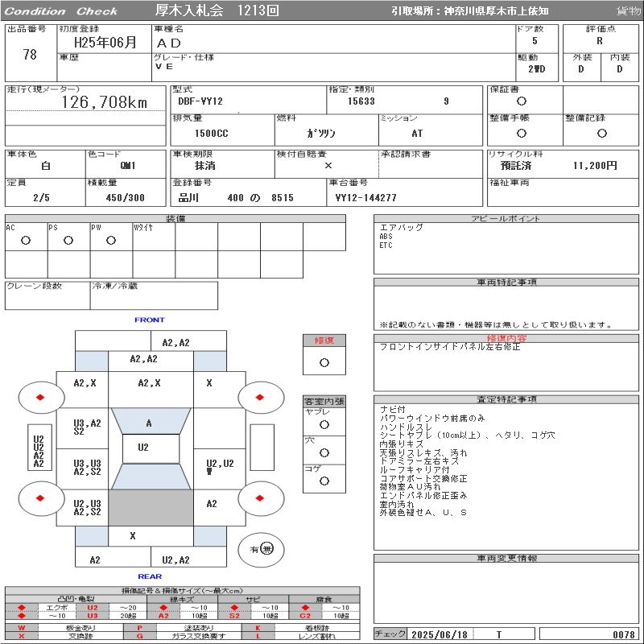Click the circle mark under PW
Viewport: 644px width, 644px height.
[x=111, y=240]
